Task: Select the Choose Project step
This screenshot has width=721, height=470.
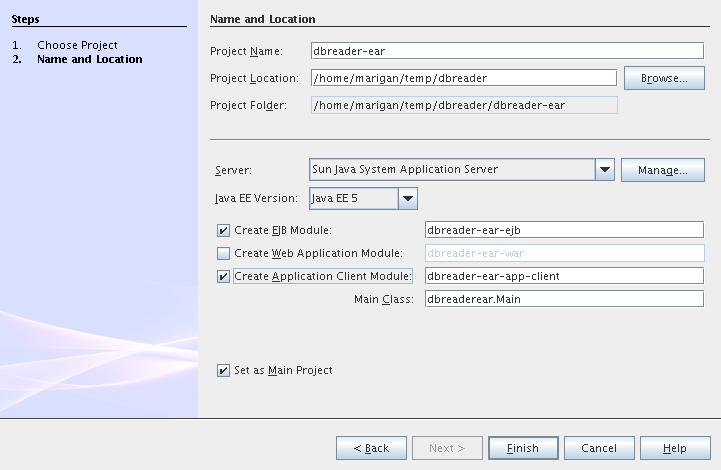Action: pos(77,45)
